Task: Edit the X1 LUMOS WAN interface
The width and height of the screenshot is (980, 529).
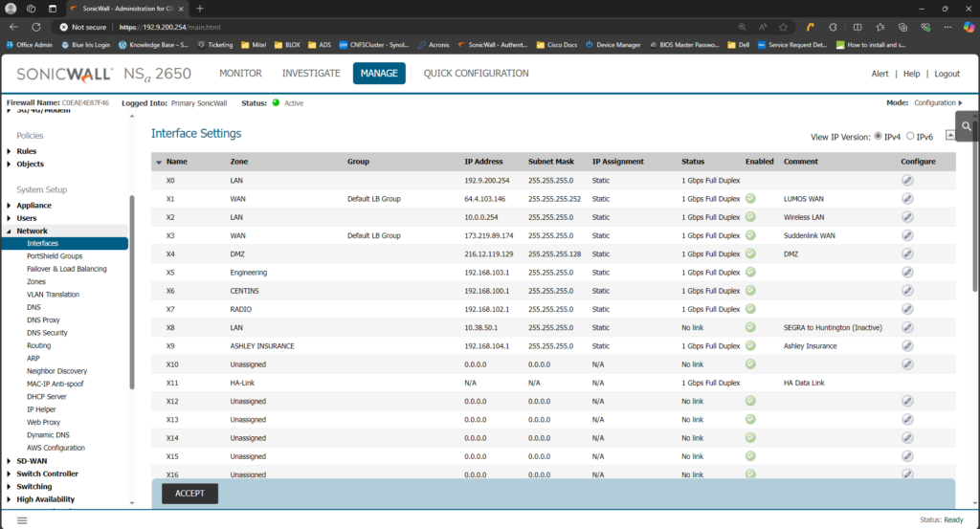Action: (x=906, y=198)
